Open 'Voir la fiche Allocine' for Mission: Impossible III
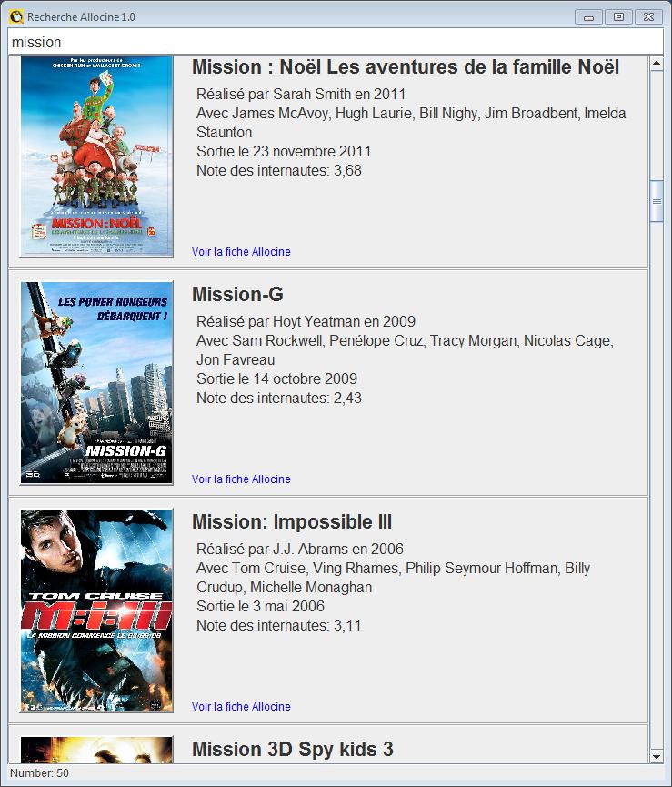Viewport: 672px width, 787px height. point(241,707)
